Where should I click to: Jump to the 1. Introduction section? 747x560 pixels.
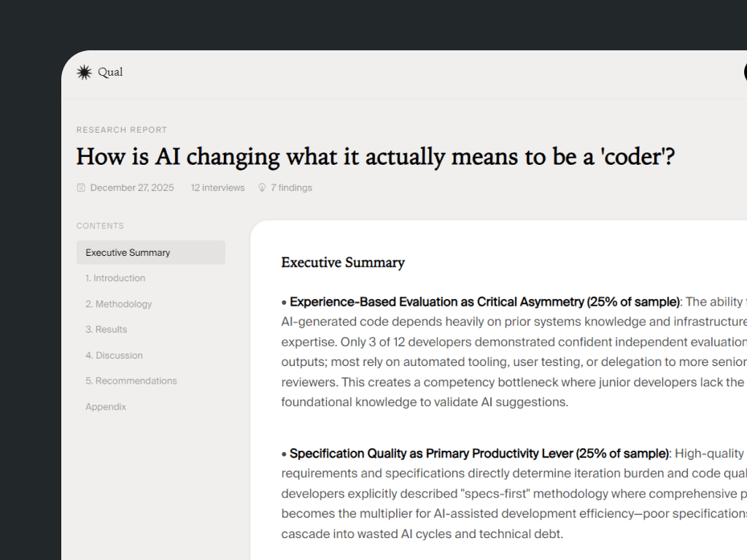115,279
